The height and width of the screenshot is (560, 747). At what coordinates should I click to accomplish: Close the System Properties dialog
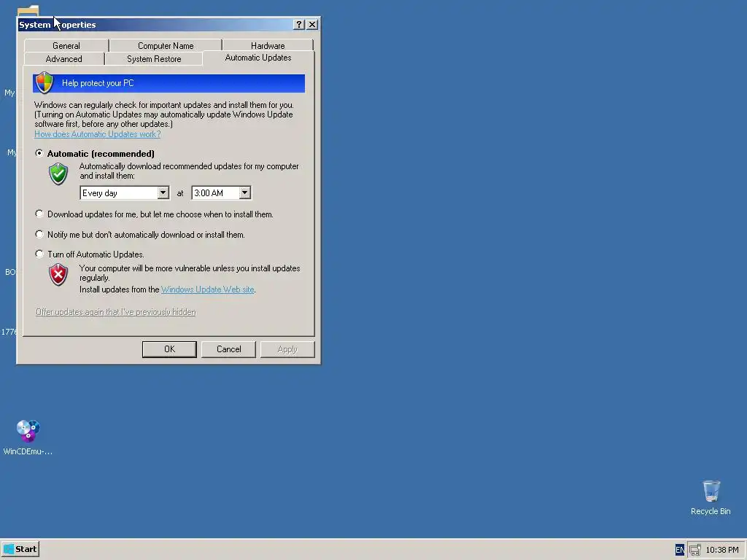312,25
